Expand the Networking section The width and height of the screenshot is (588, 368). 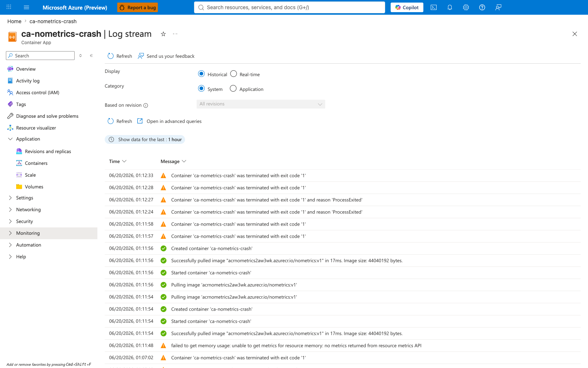(x=28, y=209)
